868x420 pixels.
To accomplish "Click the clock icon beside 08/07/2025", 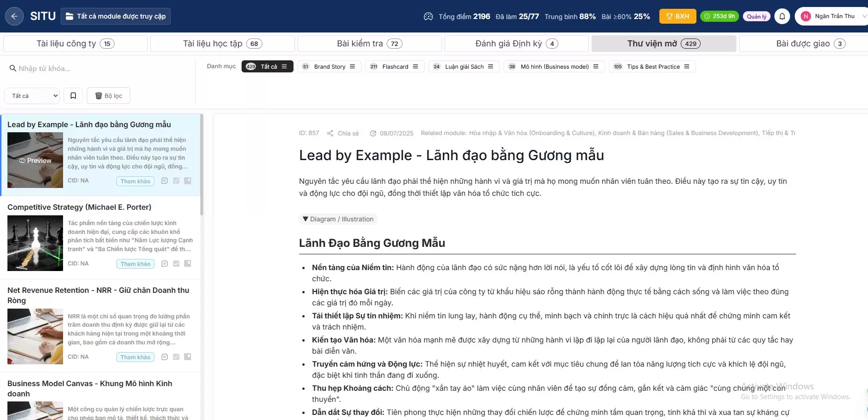I will [373, 133].
